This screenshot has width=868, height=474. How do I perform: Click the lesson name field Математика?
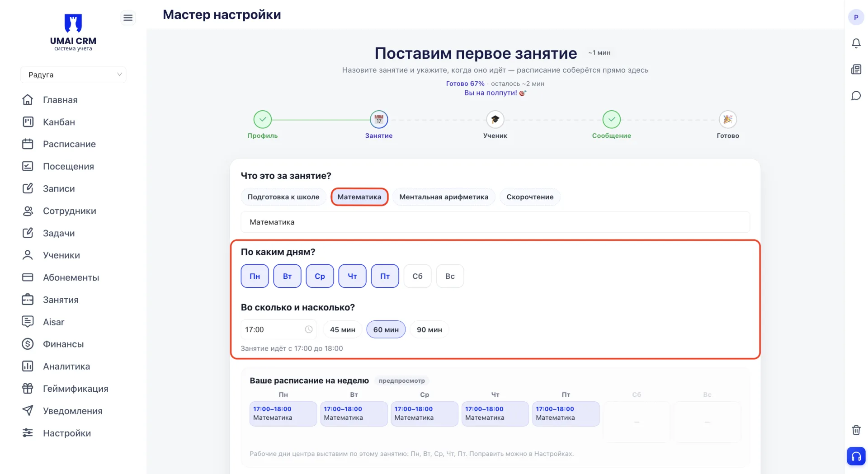[495, 222]
